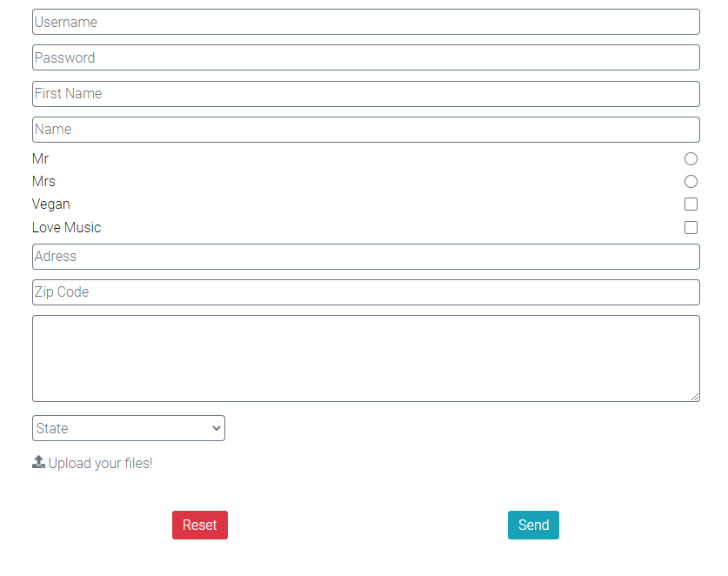
Task: Click the Reset button
Action: pos(199,525)
